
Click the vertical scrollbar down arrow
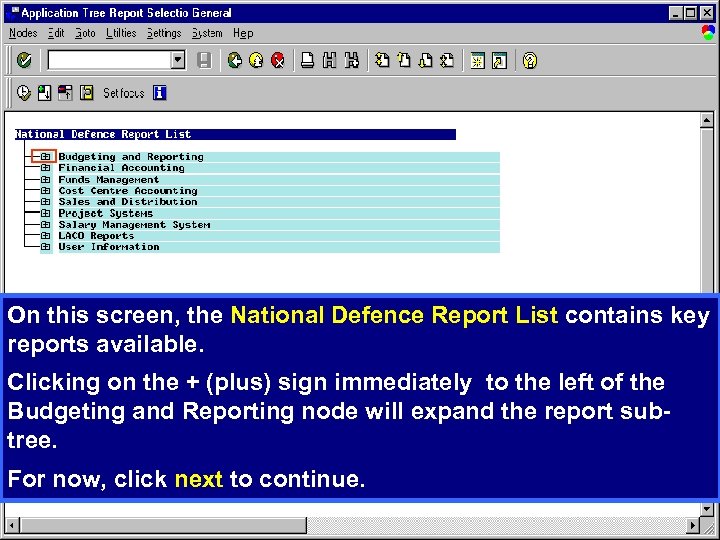point(707,509)
